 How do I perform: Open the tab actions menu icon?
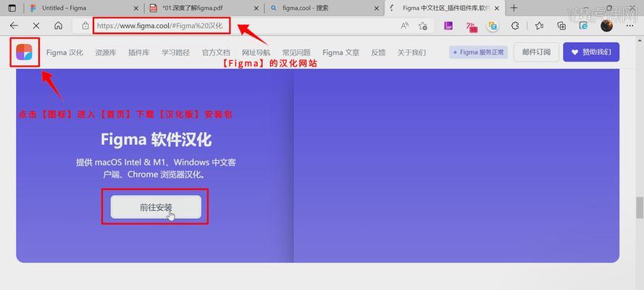pos(12,8)
